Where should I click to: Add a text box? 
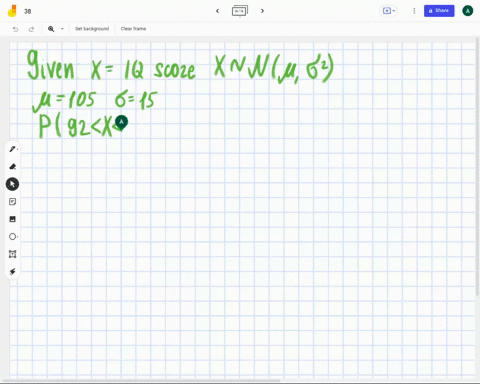tap(13, 254)
